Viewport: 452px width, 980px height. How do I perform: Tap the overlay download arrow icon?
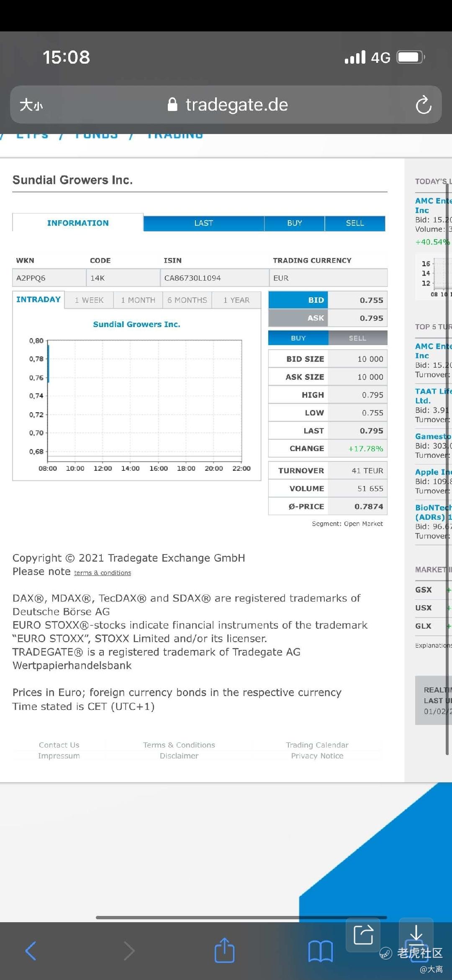point(416,935)
